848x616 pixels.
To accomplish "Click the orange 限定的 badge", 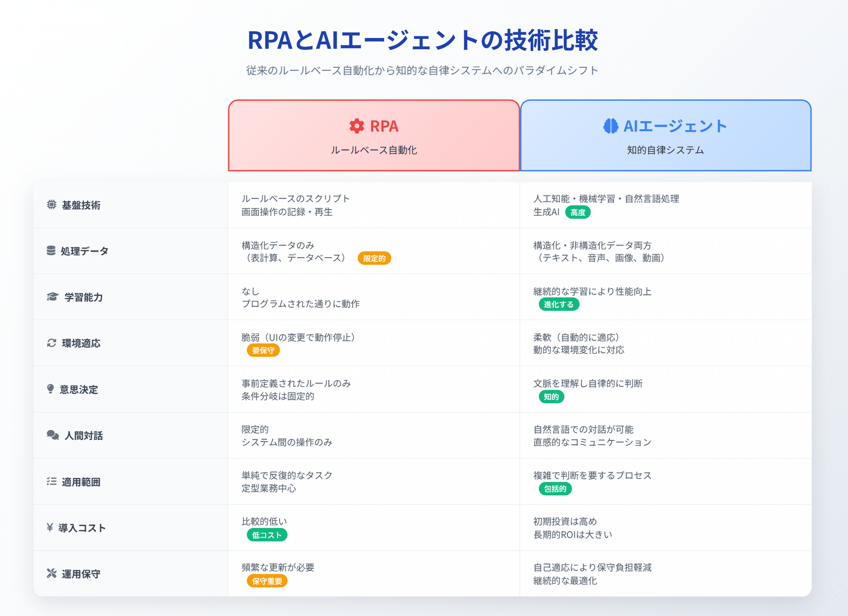I will tap(374, 258).
